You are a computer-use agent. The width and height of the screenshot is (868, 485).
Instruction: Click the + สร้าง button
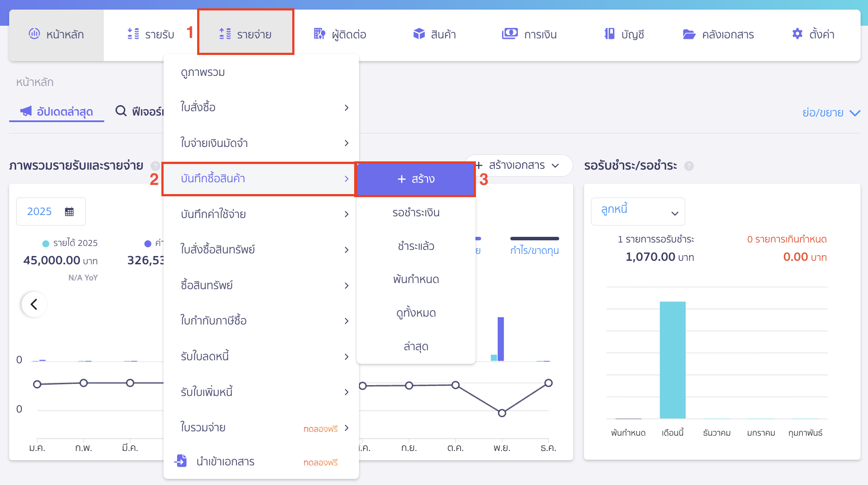(416, 179)
